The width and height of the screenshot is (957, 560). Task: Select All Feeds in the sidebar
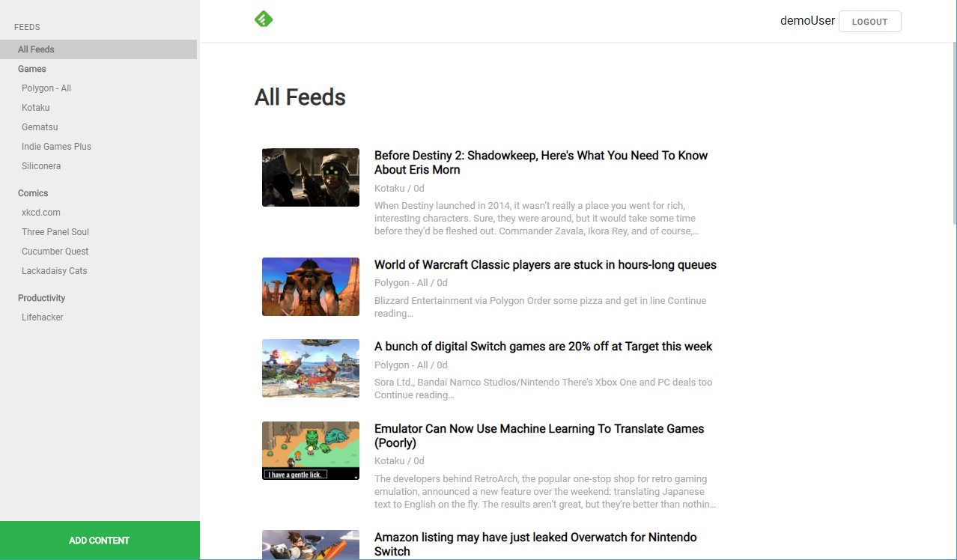point(98,49)
